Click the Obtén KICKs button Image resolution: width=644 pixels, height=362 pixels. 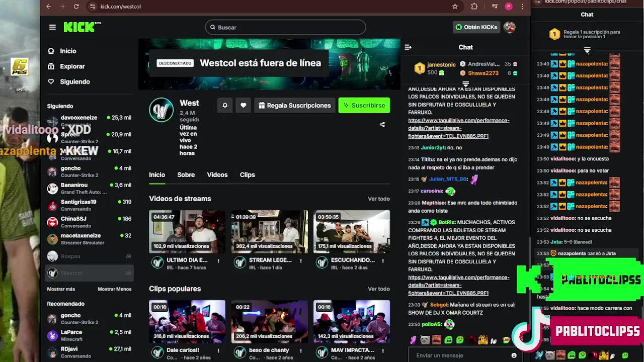pos(476,27)
